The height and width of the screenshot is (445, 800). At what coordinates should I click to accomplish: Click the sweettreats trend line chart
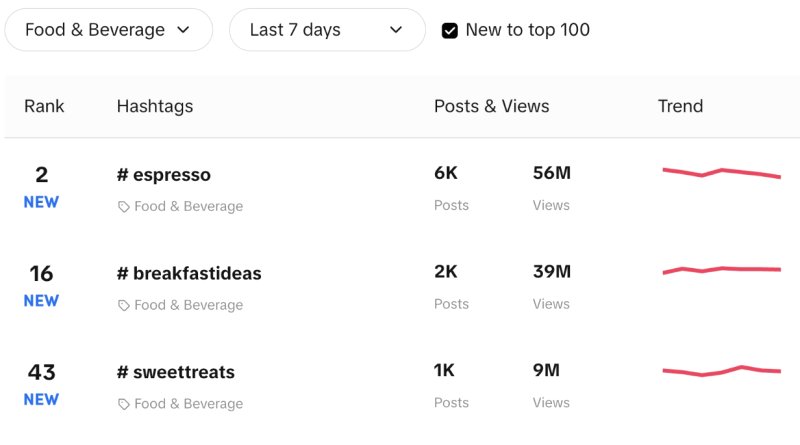coord(720,371)
